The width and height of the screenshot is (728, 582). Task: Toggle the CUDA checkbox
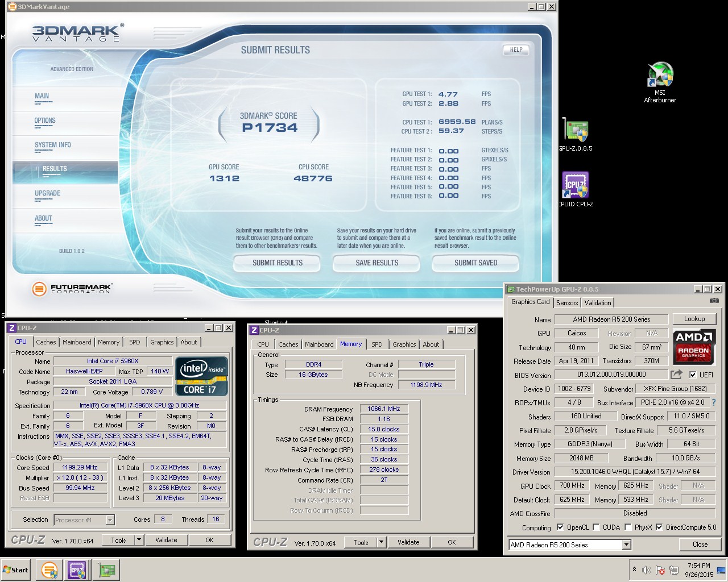(596, 527)
